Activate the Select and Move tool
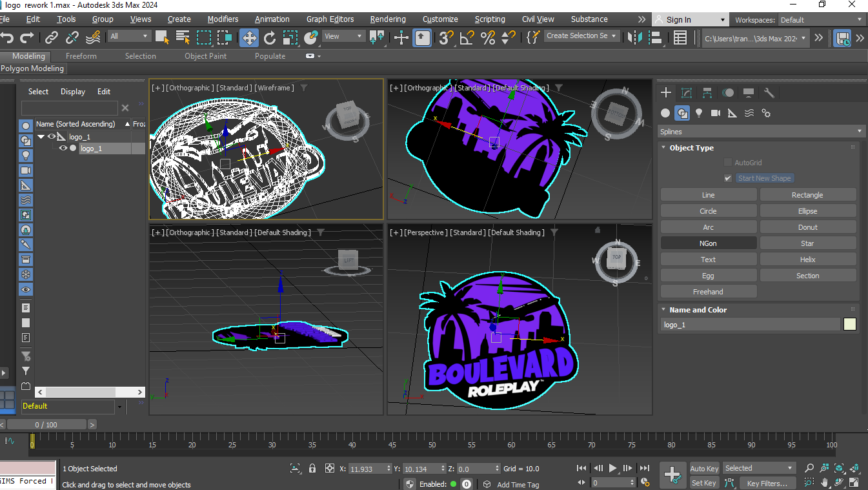 249,37
